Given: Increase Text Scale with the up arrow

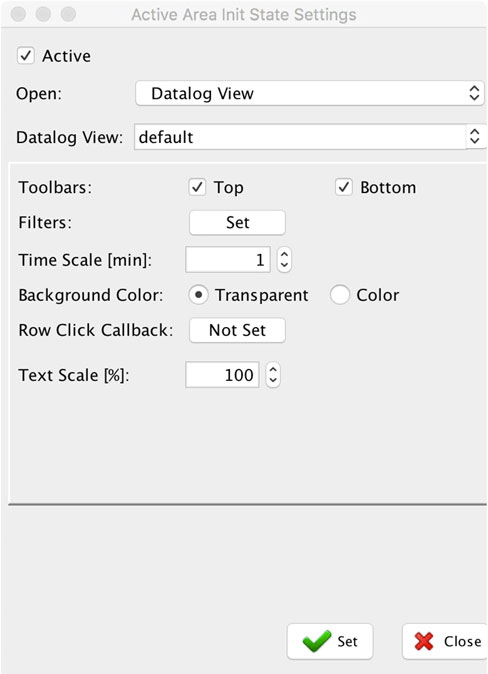Looking at the screenshot, I should [x=273, y=369].
